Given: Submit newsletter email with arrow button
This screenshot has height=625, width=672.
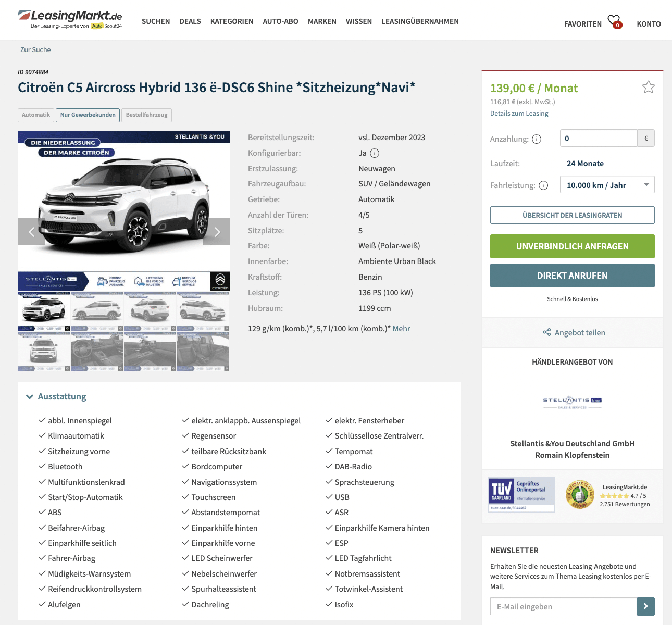Looking at the screenshot, I should click(x=645, y=606).
